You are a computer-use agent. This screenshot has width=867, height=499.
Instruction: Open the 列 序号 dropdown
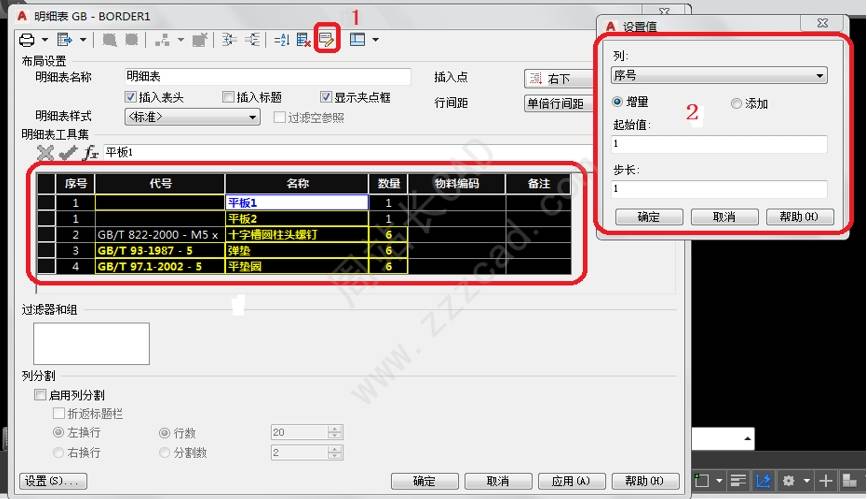[718, 75]
